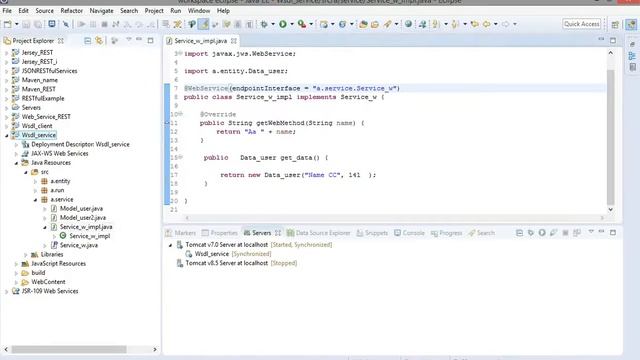Screen dimensions: 640x360
Task: Collapse the fold marker at line 10
Action: tap(181, 114)
